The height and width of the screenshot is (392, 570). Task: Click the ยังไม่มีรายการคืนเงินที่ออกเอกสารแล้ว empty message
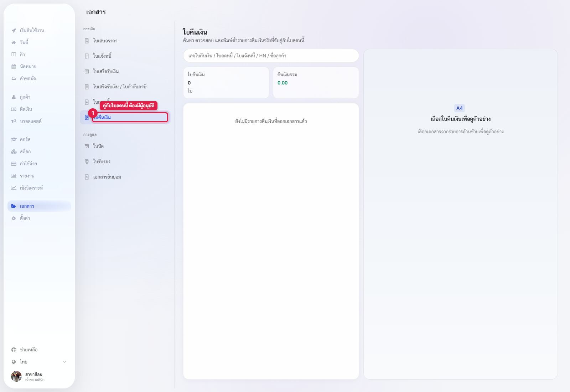(x=271, y=122)
